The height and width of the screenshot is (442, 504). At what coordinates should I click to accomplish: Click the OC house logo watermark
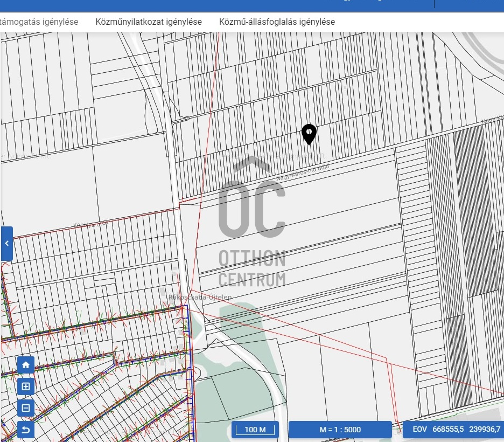[x=251, y=199]
